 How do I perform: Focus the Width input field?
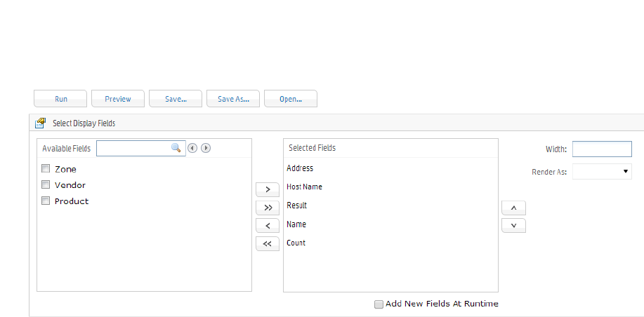(602, 149)
